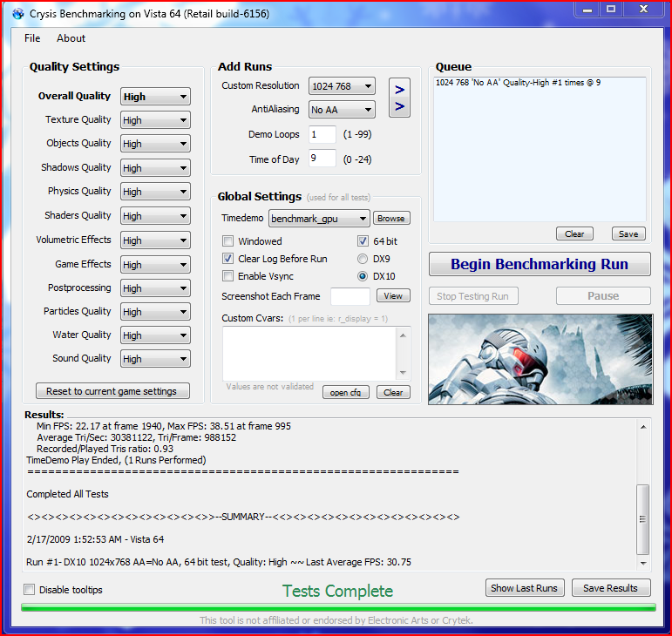Click the results scrollbar up arrow
Image resolution: width=672 pixels, height=636 pixels.
tap(643, 427)
